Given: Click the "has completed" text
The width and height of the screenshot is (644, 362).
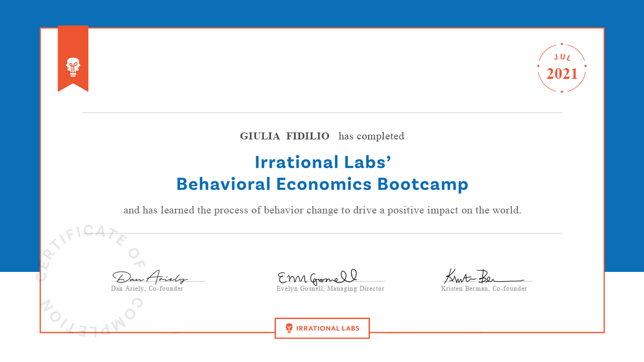Looking at the screenshot, I should tap(371, 136).
